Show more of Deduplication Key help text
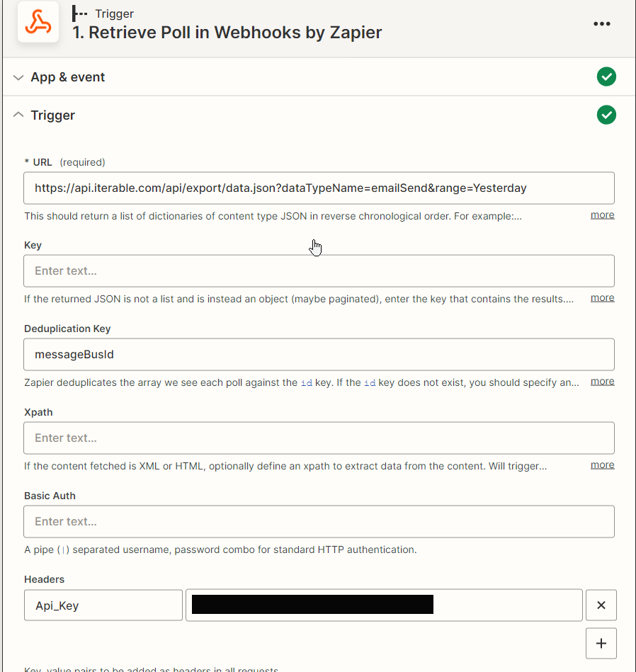636x672 pixels. (x=602, y=381)
